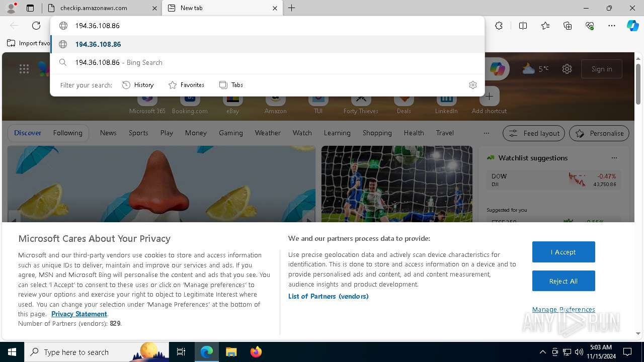The width and height of the screenshot is (644, 362).
Task: Filter search by Favorites
Action: coord(186,85)
